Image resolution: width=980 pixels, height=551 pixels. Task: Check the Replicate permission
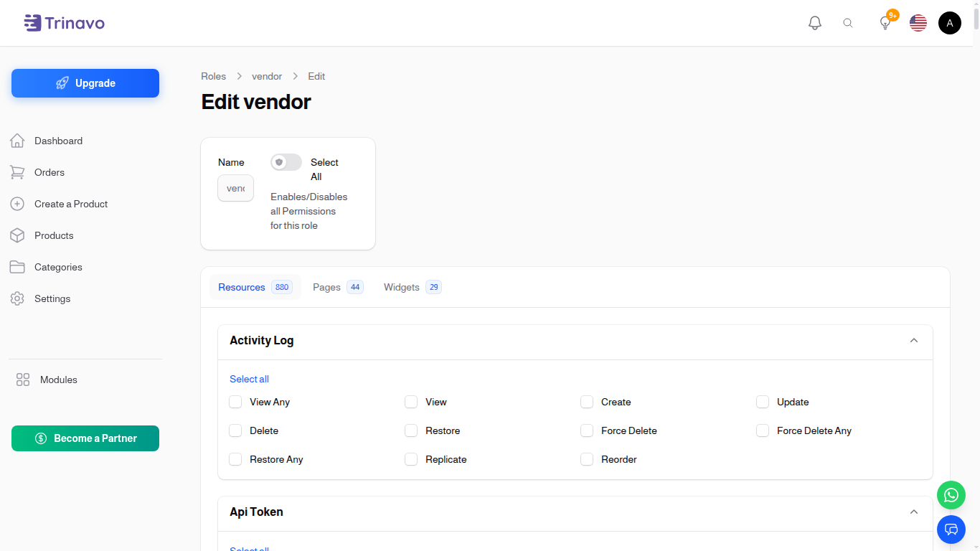tap(411, 459)
